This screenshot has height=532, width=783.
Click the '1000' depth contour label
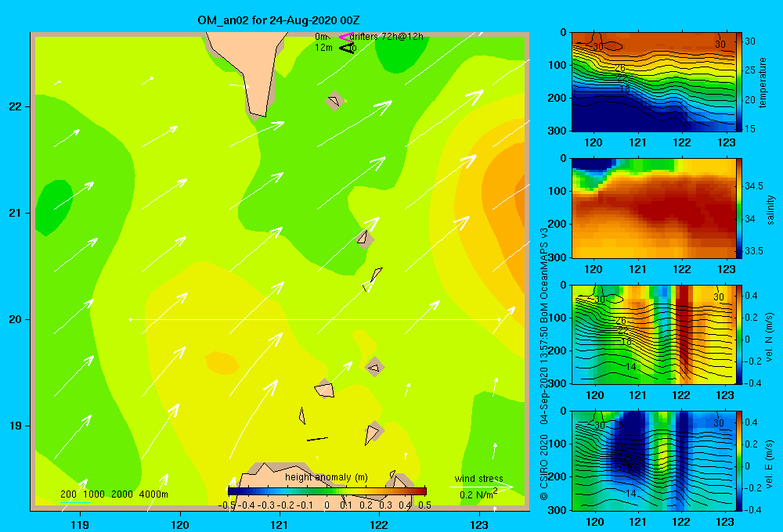(x=94, y=494)
